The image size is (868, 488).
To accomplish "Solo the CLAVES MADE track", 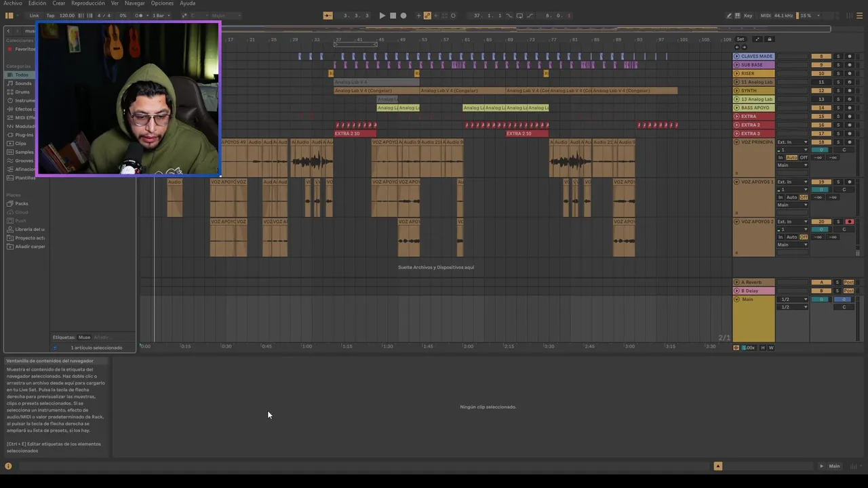I will [837, 56].
